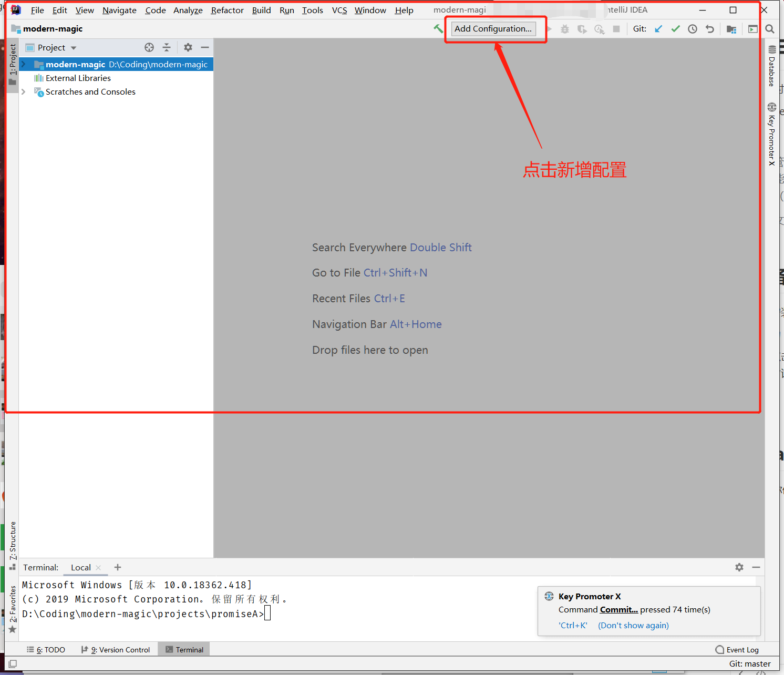Click tool windows toggle icon in status bar

(13, 664)
